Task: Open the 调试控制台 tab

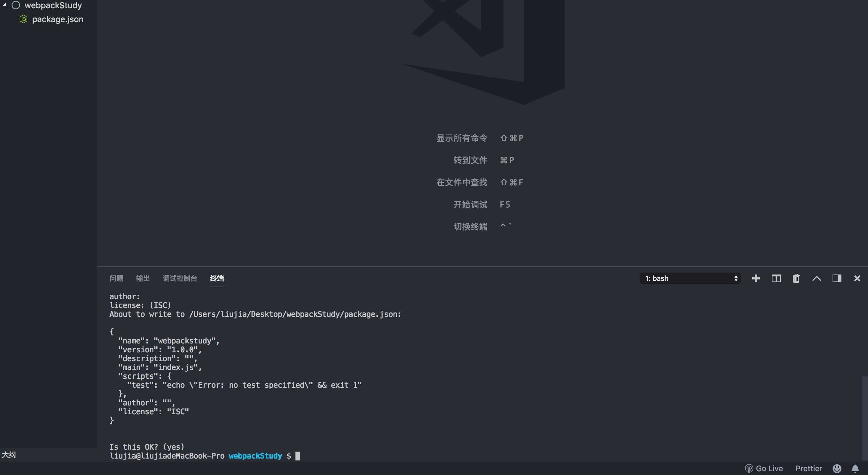Action: pos(180,278)
